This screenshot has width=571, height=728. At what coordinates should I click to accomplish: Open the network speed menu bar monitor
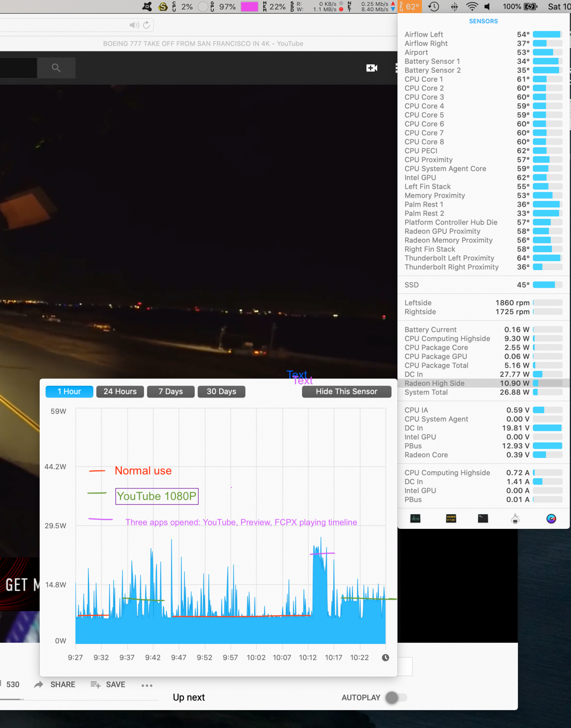372,7
